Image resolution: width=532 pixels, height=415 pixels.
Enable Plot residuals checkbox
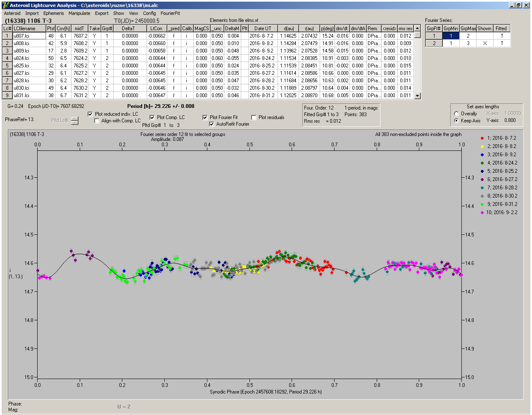click(x=254, y=117)
